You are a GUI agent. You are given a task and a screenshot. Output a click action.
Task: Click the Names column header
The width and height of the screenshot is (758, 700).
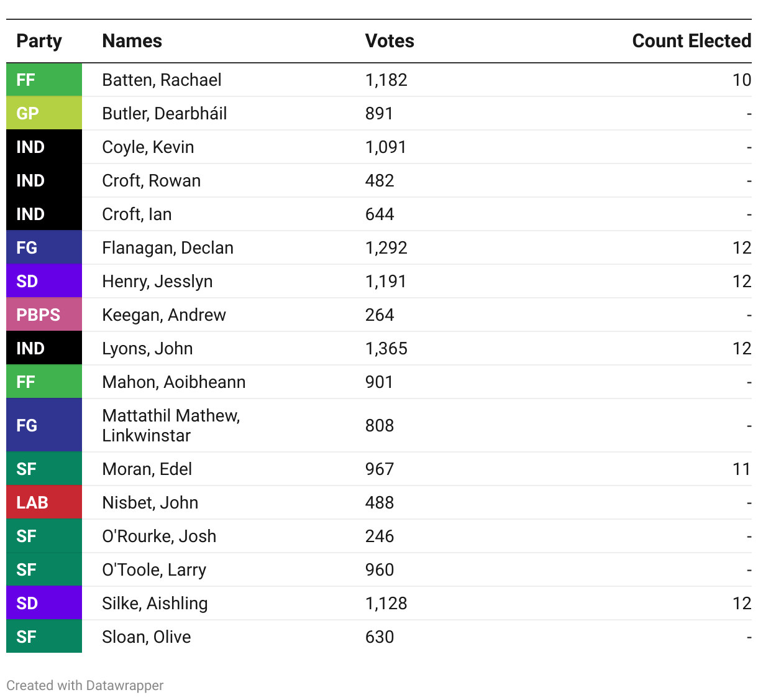[132, 41]
